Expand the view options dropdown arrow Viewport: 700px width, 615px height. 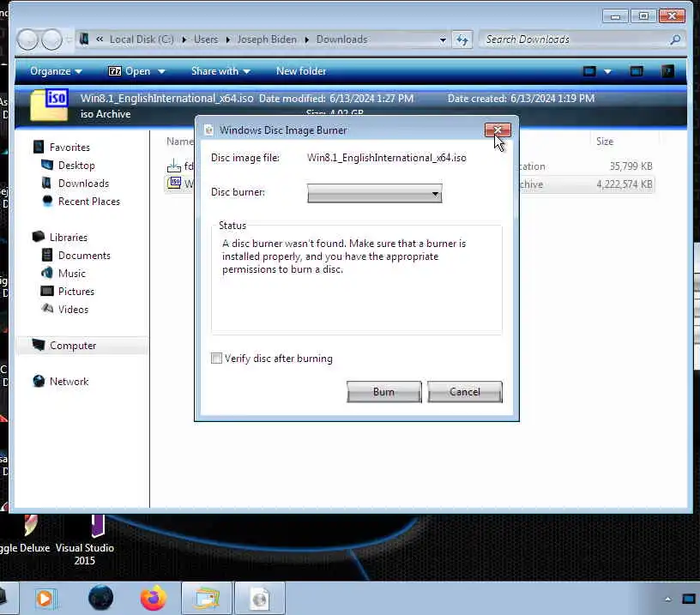(607, 71)
